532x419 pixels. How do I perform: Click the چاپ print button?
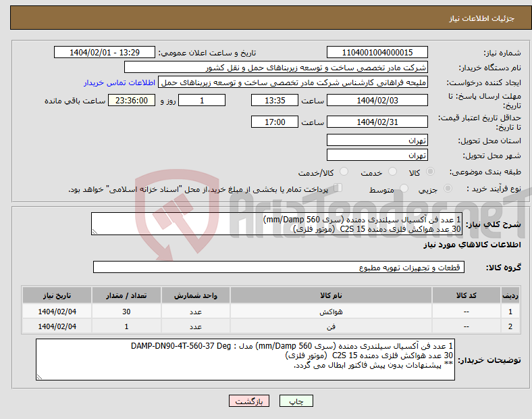(x=296, y=401)
